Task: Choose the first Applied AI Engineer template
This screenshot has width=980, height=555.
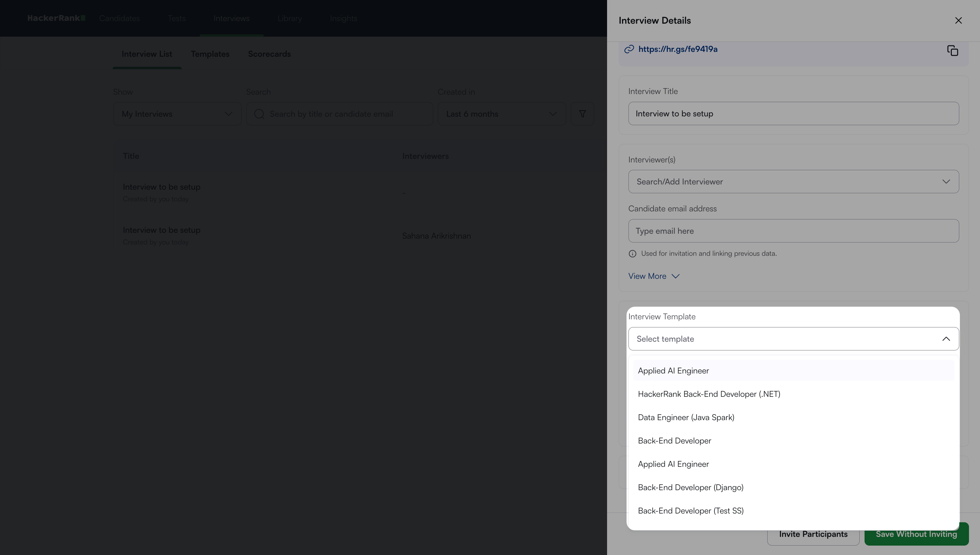Action: pos(673,371)
